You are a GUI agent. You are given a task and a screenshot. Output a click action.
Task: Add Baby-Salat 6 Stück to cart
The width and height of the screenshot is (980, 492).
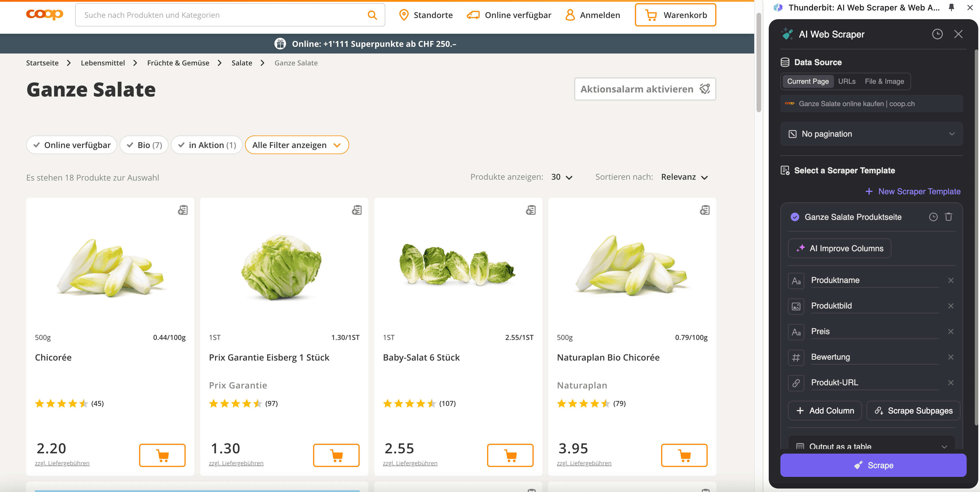tap(510, 455)
